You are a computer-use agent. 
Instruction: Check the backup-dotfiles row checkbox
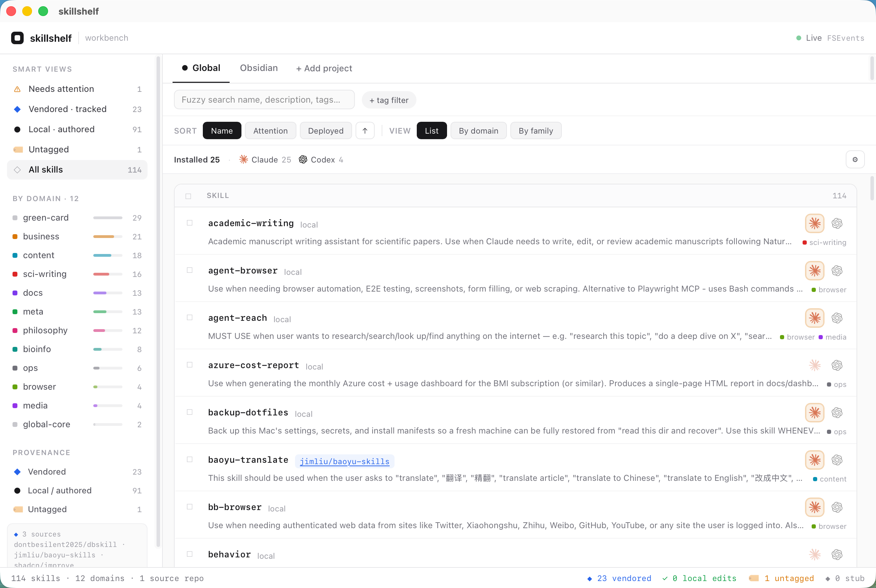(190, 412)
